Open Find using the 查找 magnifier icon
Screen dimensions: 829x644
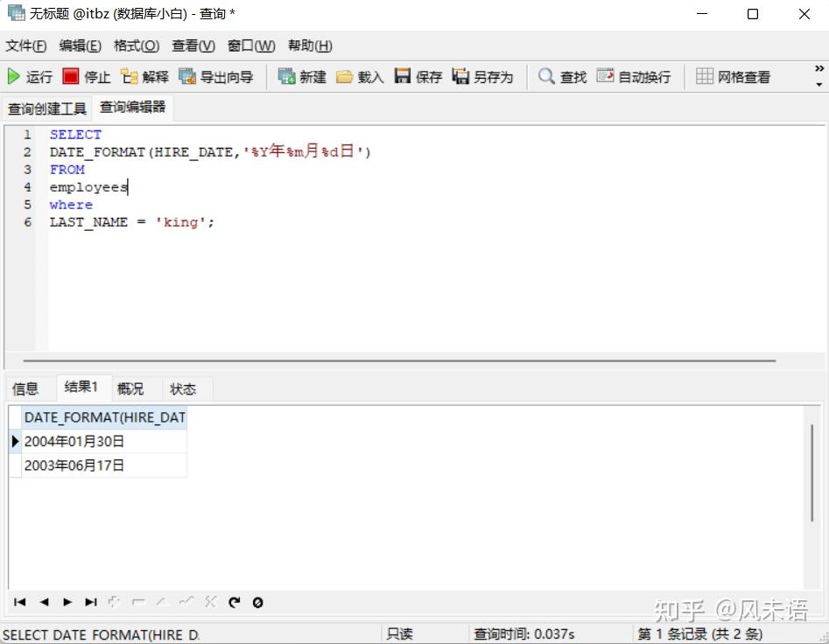point(559,76)
